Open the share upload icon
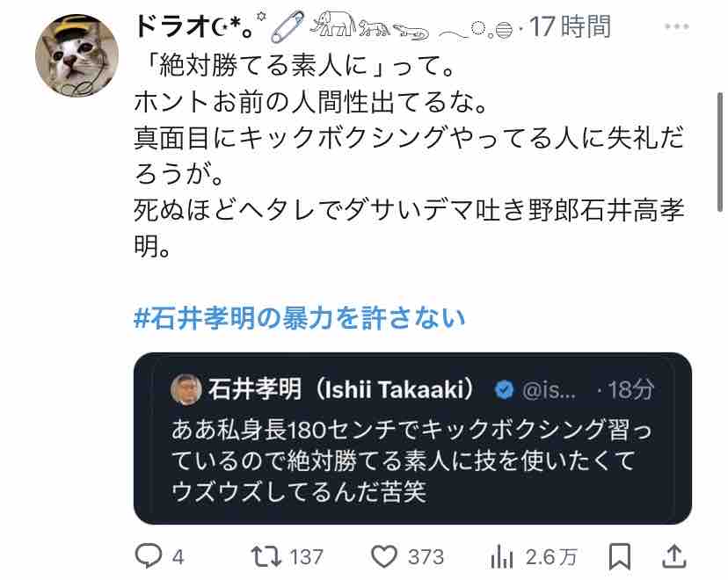Viewport: 728px width, 580px height. pos(673,556)
